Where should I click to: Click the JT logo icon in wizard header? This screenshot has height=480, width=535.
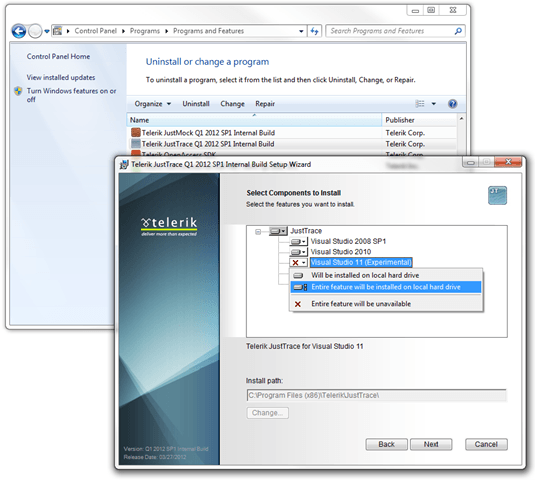click(x=497, y=195)
